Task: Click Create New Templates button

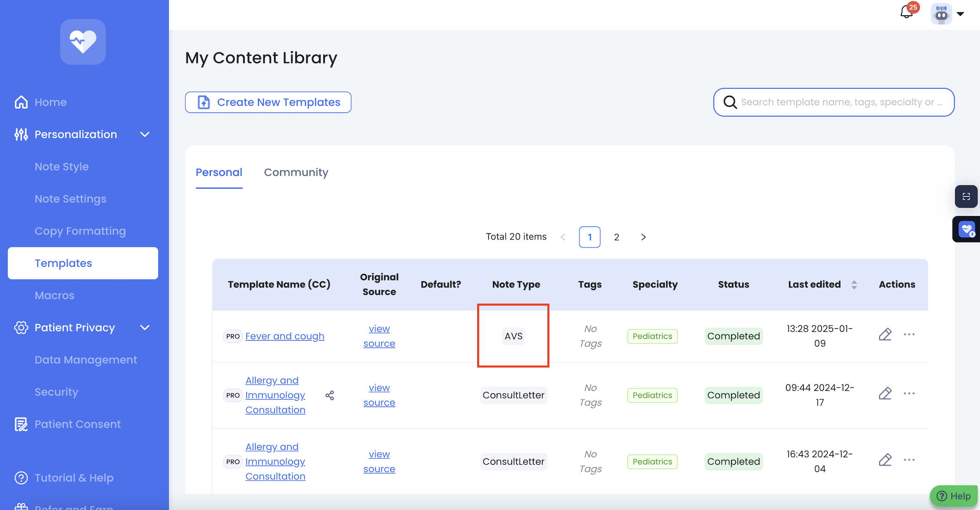Action: click(x=268, y=102)
